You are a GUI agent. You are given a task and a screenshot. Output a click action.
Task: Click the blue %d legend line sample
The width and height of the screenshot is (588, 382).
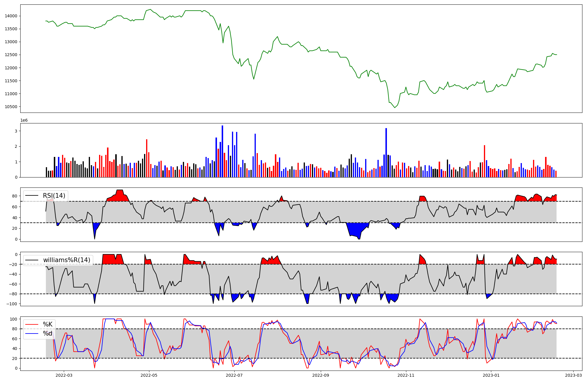click(x=32, y=334)
